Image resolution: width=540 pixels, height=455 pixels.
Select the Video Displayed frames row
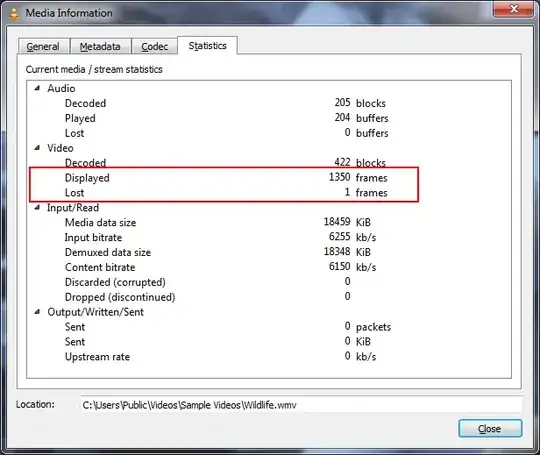[x=269, y=178]
